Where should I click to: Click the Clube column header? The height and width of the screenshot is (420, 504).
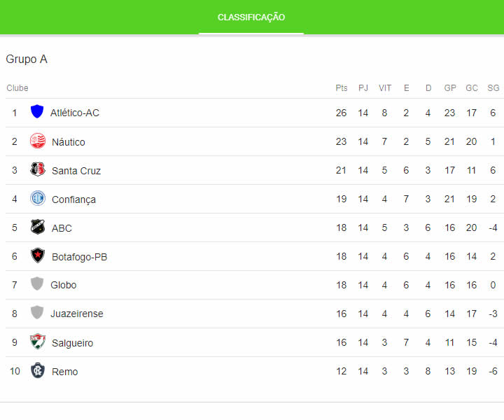(x=17, y=88)
